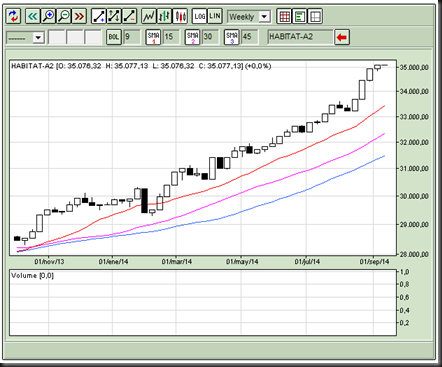Click the 01/mar/14 date axis label

pos(177,262)
